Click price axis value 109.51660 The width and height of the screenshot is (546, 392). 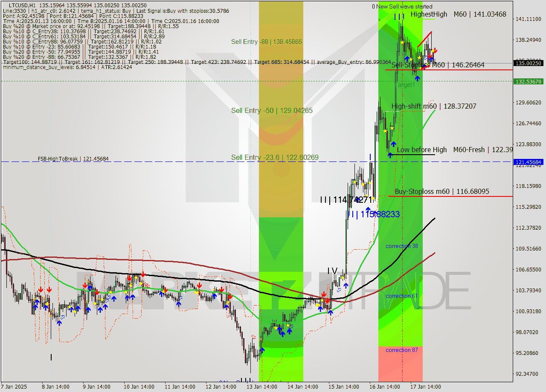[x=529, y=248]
